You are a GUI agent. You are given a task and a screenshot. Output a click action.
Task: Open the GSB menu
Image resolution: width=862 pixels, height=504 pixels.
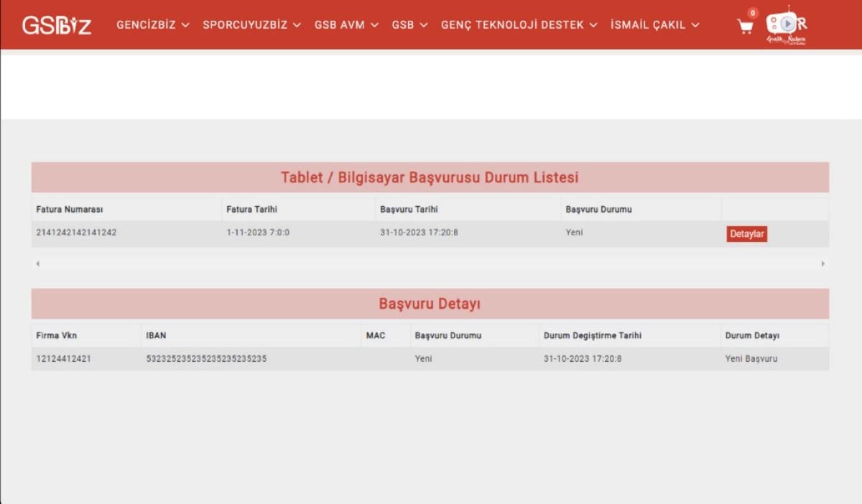[409, 25]
